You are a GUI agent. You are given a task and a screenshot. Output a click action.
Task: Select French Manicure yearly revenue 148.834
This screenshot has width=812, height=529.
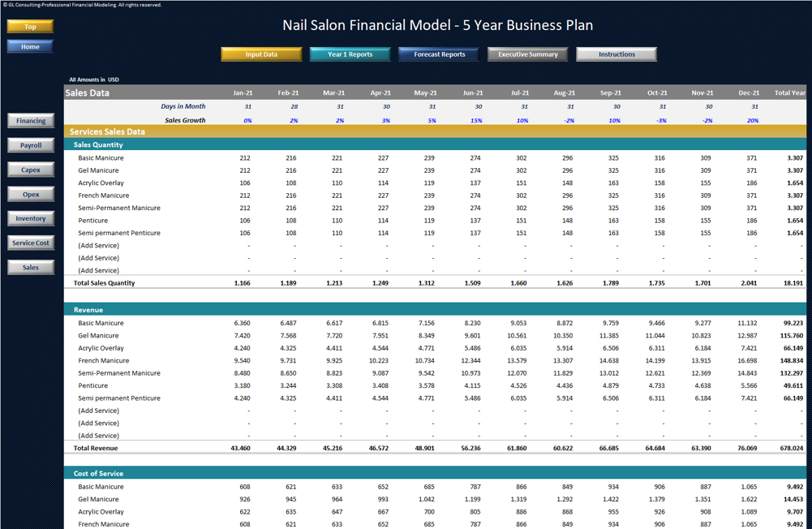[792, 360]
